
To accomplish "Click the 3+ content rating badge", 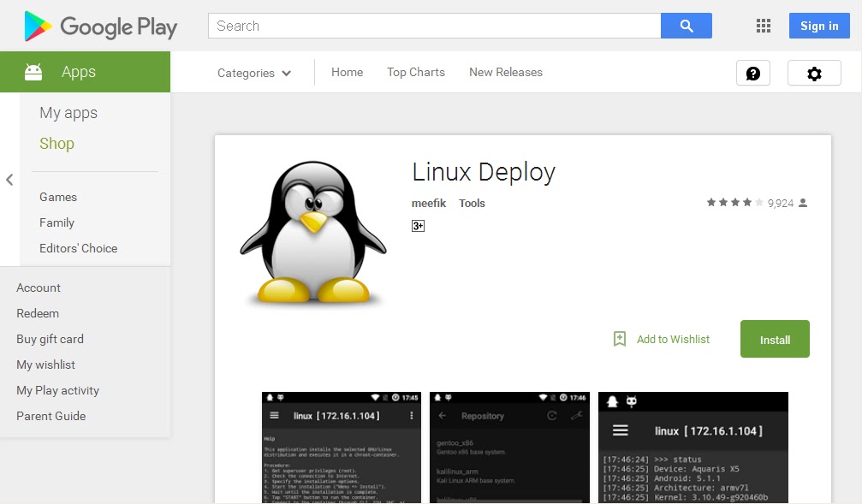I will (418, 226).
